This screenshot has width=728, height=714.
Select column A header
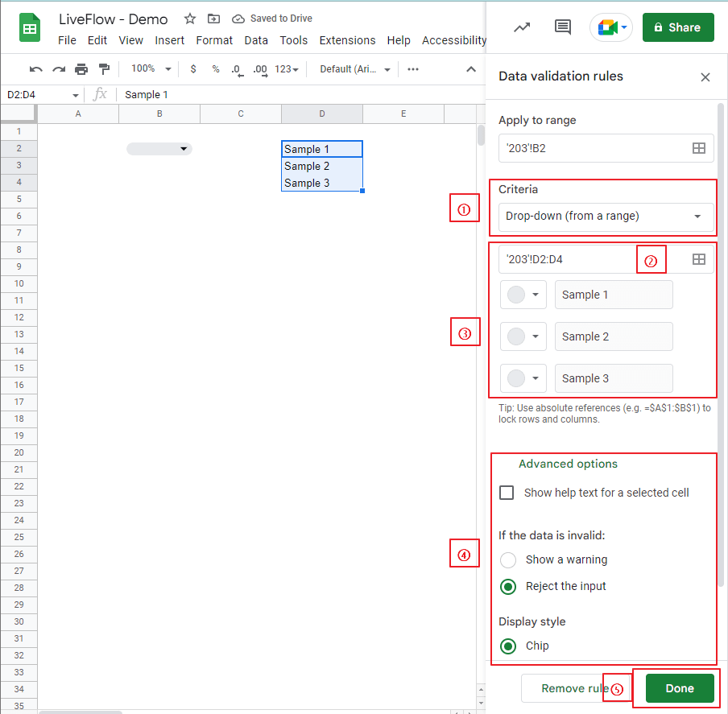click(78, 113)
